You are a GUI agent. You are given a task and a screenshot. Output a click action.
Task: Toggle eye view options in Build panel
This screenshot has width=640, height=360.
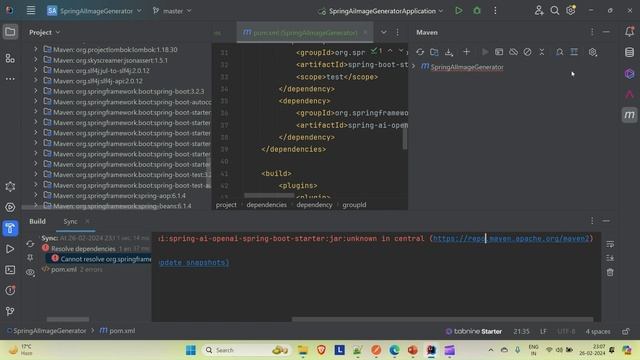(30, 272)
